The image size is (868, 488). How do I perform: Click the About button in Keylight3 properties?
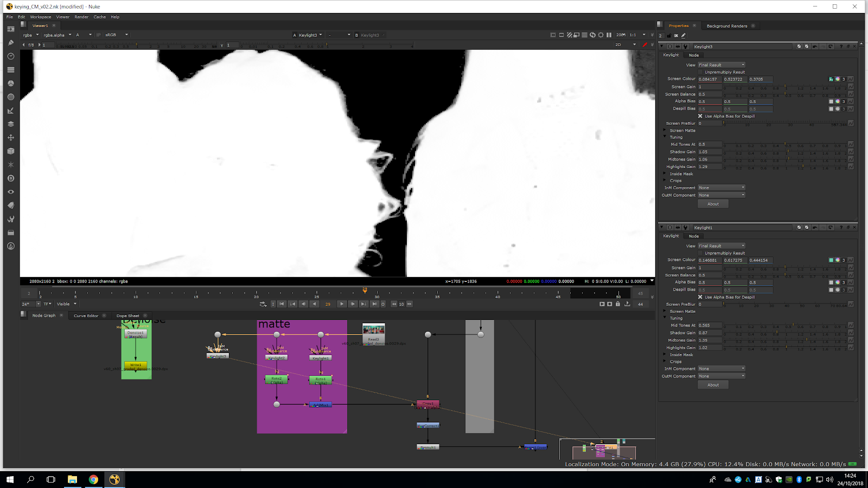click(713, 204)
